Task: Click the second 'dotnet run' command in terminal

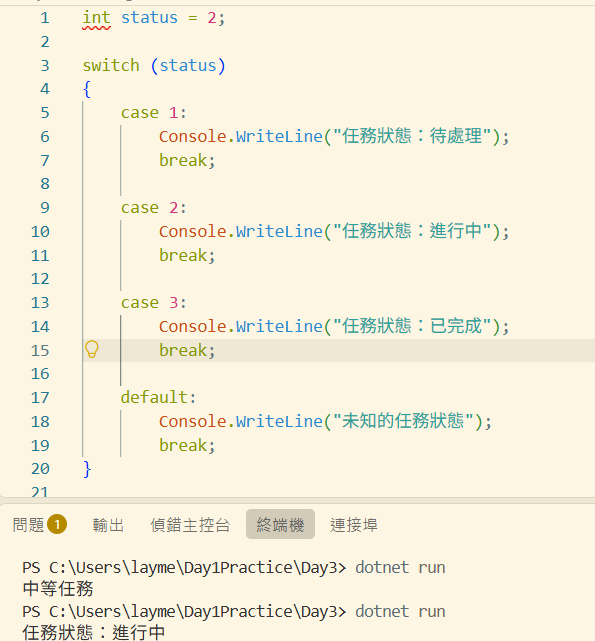Action: pos(400,612)
